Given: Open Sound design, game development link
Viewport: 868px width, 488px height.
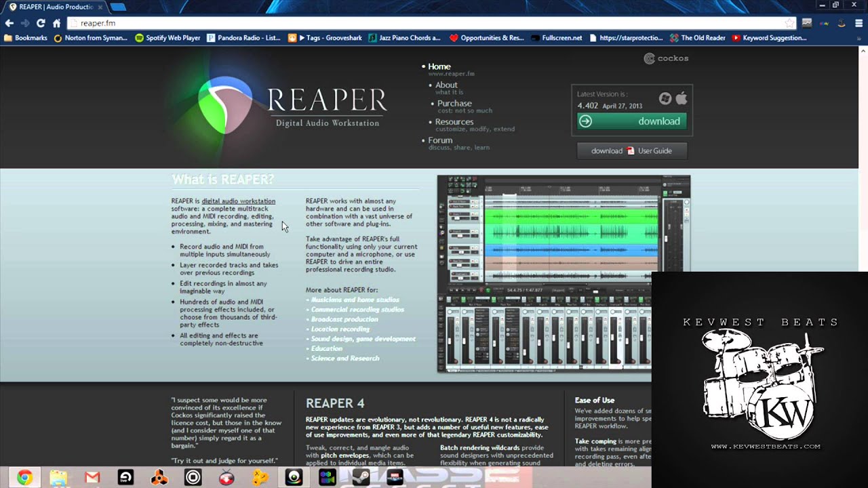Looking at the screenshot, I should [363, 339].
